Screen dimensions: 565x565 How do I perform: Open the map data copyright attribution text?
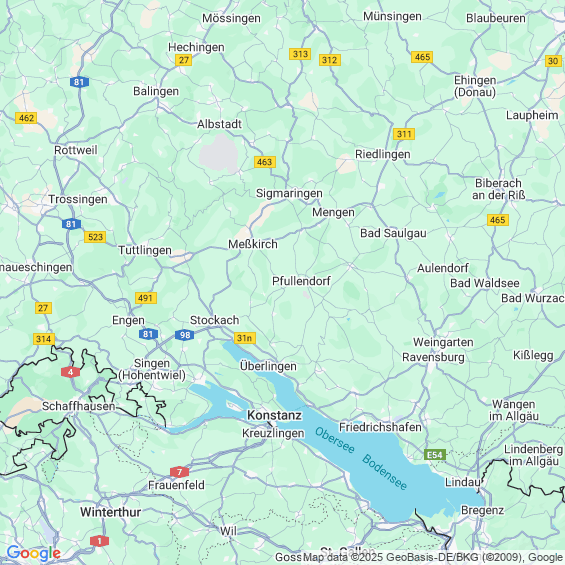[420, 557]
